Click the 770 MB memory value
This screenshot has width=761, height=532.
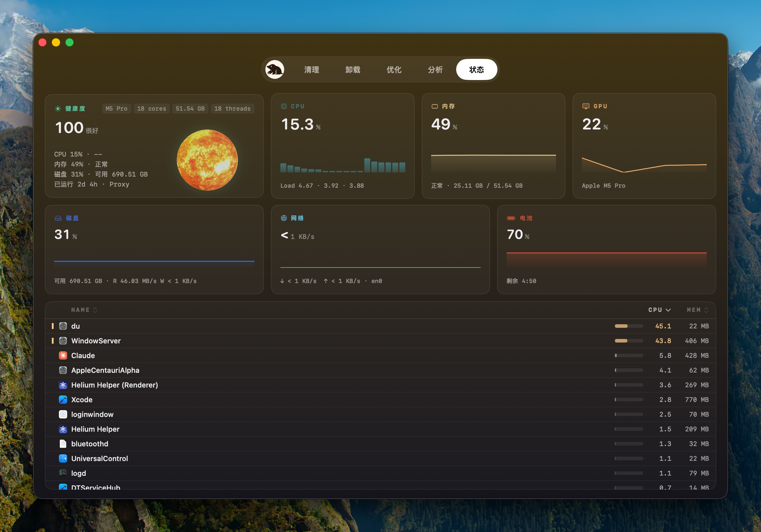click(x=697, y=400)
